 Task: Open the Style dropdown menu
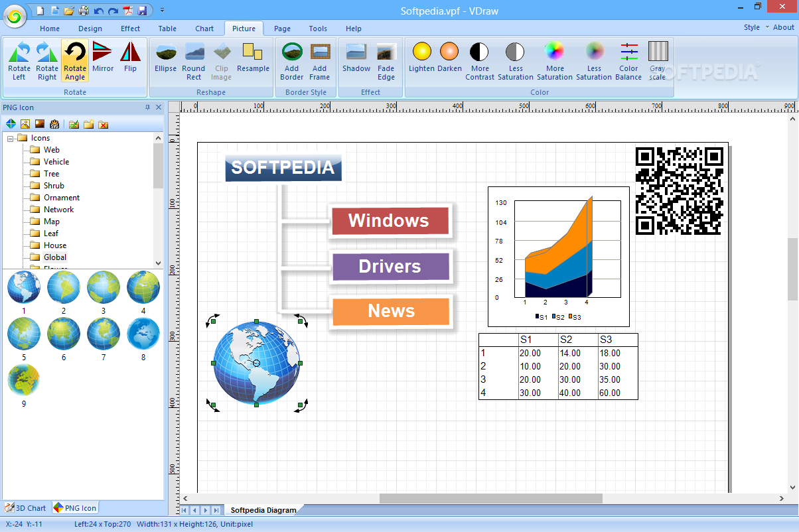click(757, 27)
